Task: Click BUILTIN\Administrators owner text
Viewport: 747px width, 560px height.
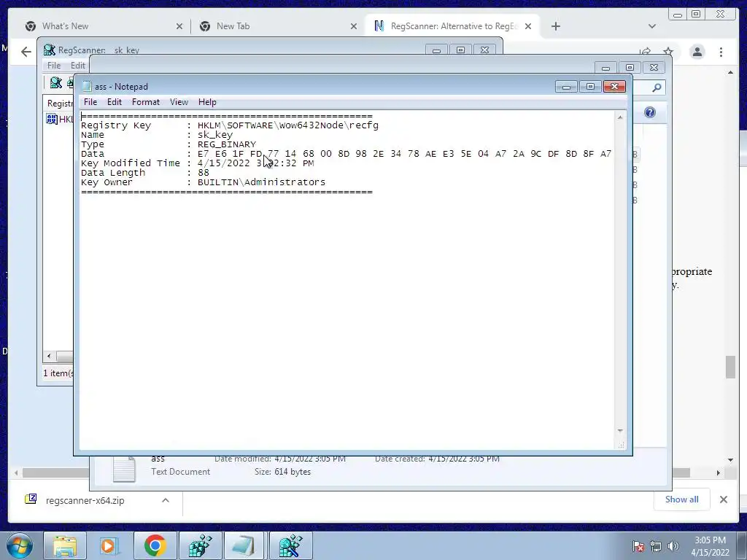Action: 262,182
